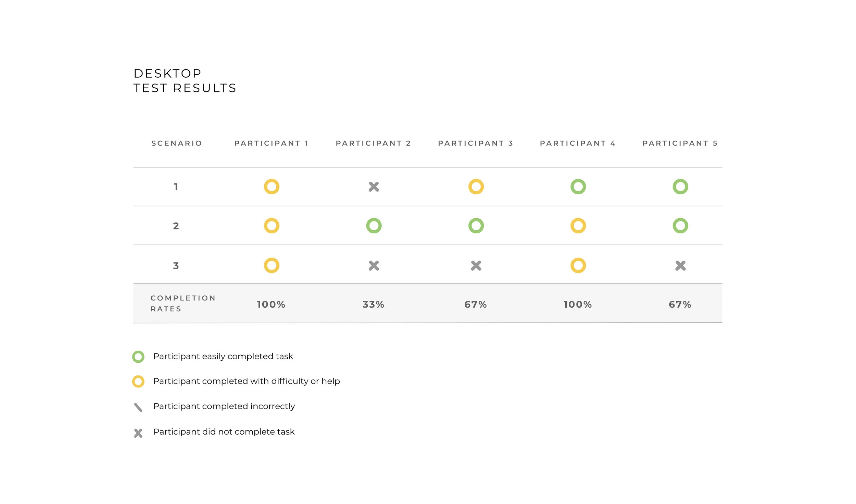Click the 'Participant completed incorrectly' legend text
Screen dimensions: 856x504
224,406
